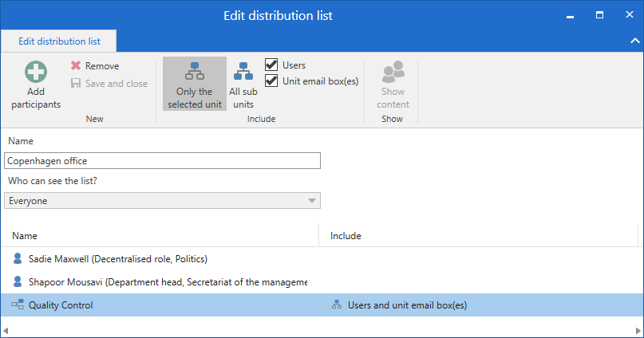This screenshot has height=338, width=644.
Task: Click the Add participants plus icon
Action: point(36,72)
